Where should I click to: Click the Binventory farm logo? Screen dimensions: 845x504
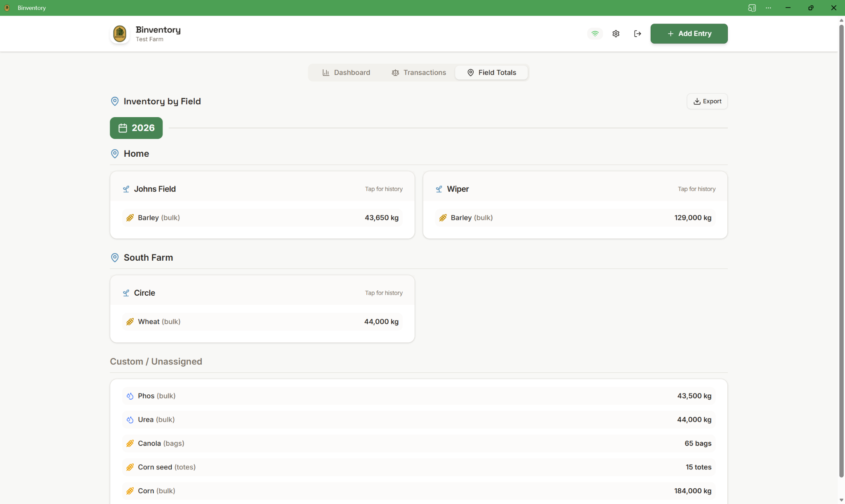[119, 33]
